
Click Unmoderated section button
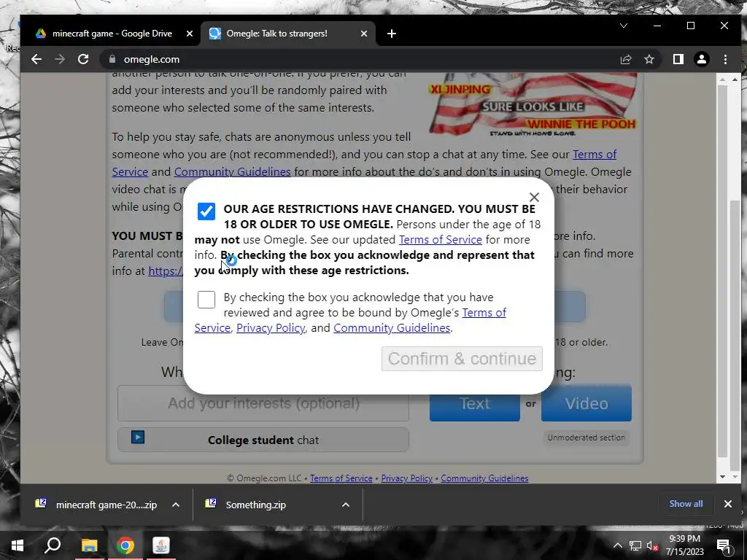point(586,437)
